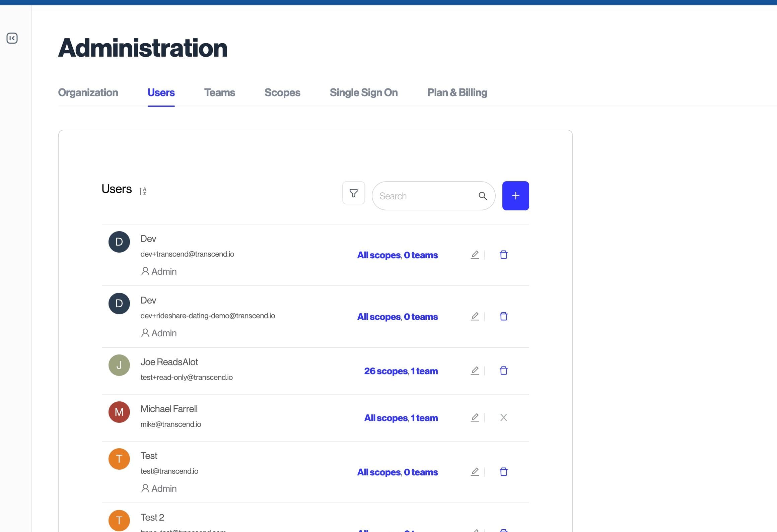Click the X icon for Michael Farrell
The height and width of the screenshot is (532, 777).
pos(503,417)
